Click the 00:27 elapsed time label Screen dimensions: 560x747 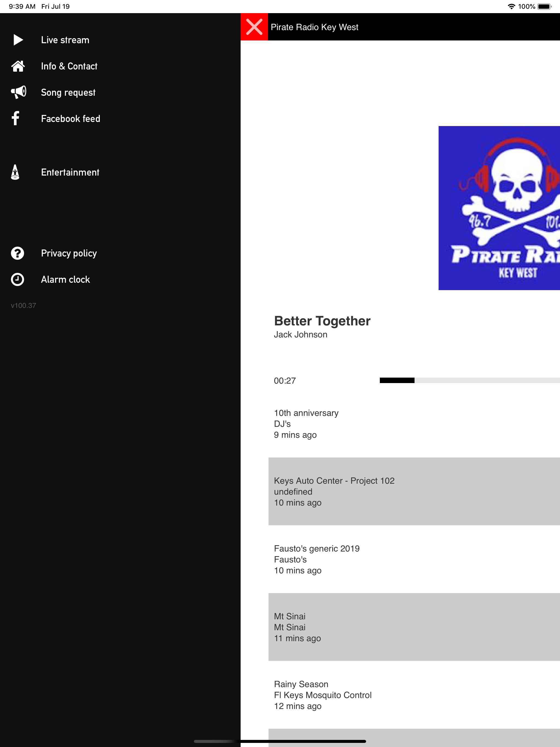(x=285, y=381)
